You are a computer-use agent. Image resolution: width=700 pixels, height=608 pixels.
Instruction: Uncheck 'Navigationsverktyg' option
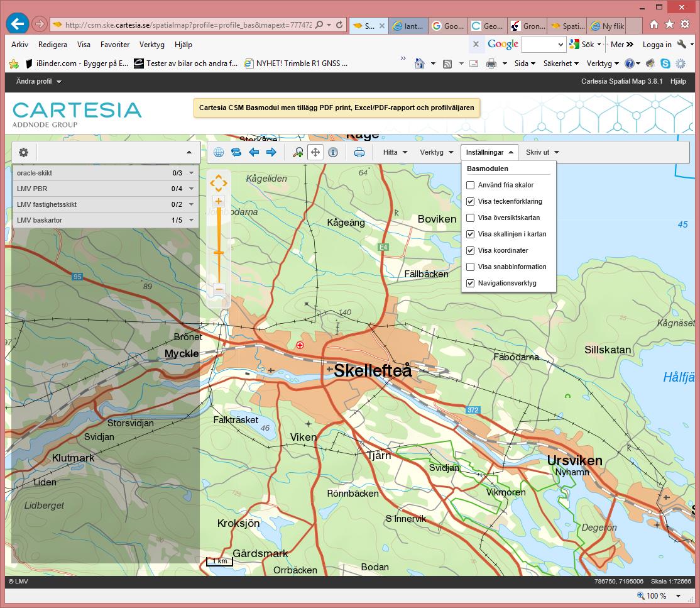click(470, 283)
